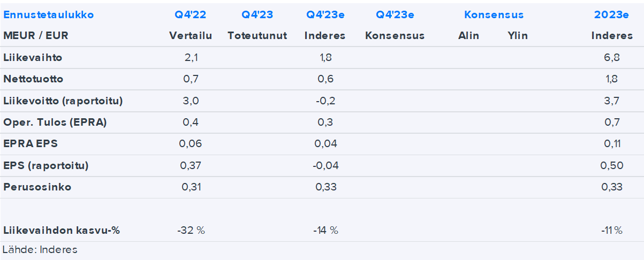Select the "2023e" column header
The height and width of the screenshot is (260, 644).
click(611, 15)
